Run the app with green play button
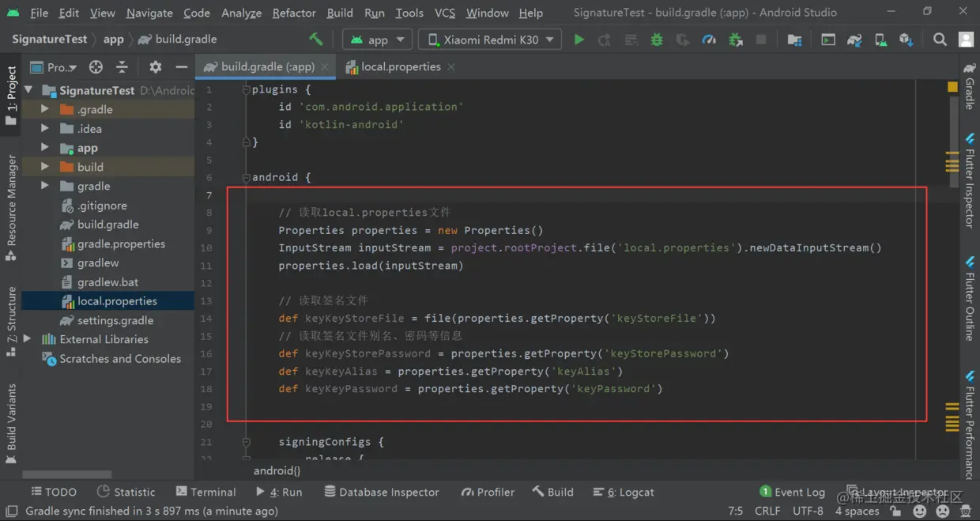Screen dimensions: 980x521 (579, 40)
